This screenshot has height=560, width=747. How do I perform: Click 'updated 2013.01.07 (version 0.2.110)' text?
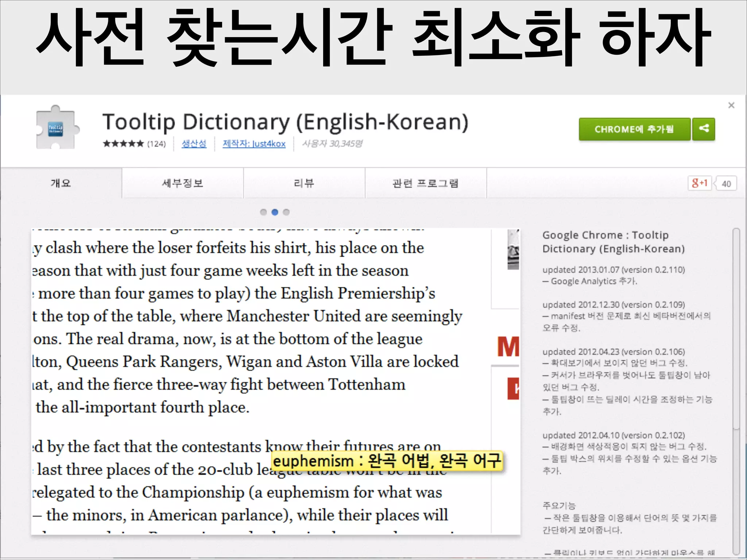coord(614,270)
